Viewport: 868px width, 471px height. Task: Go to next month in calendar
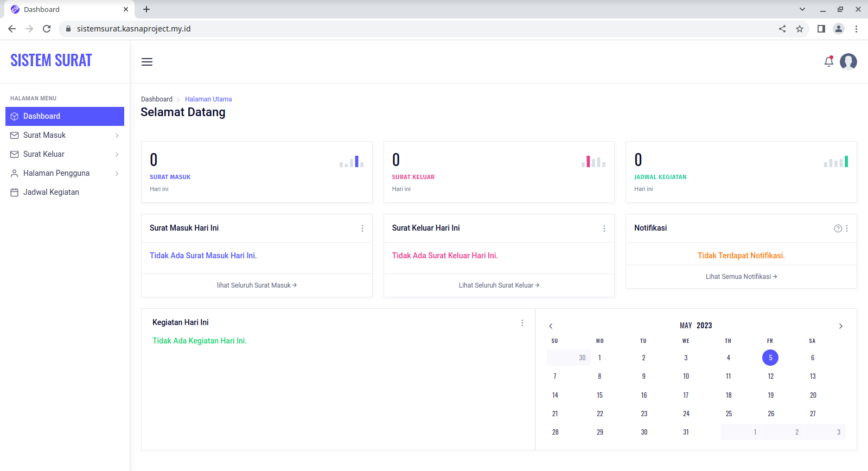[x=840, y=326]
